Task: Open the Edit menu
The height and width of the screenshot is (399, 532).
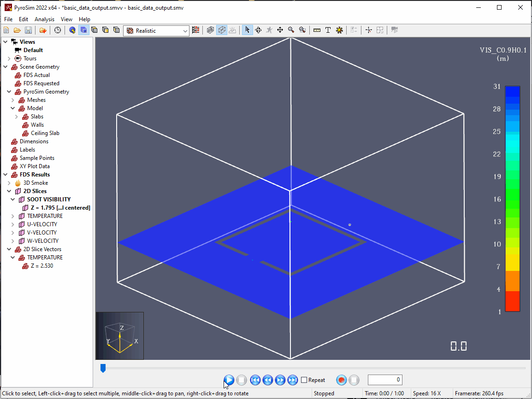Action: (24, 19)
